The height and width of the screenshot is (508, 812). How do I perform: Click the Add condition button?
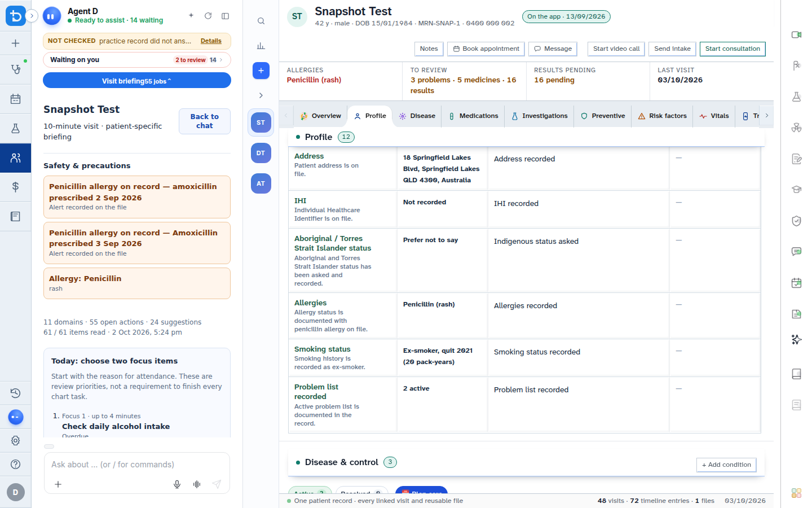726,465
